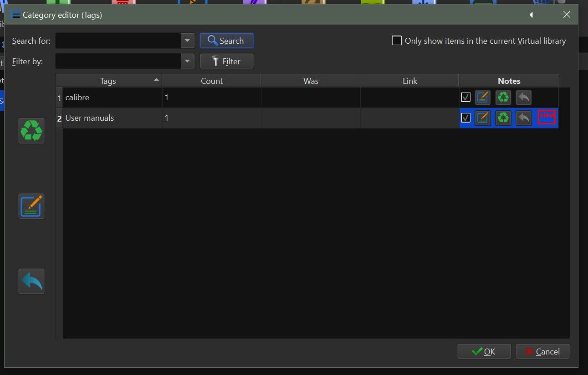Delete the note in the calibre row

pyautogui.click(x=503, y=98)
